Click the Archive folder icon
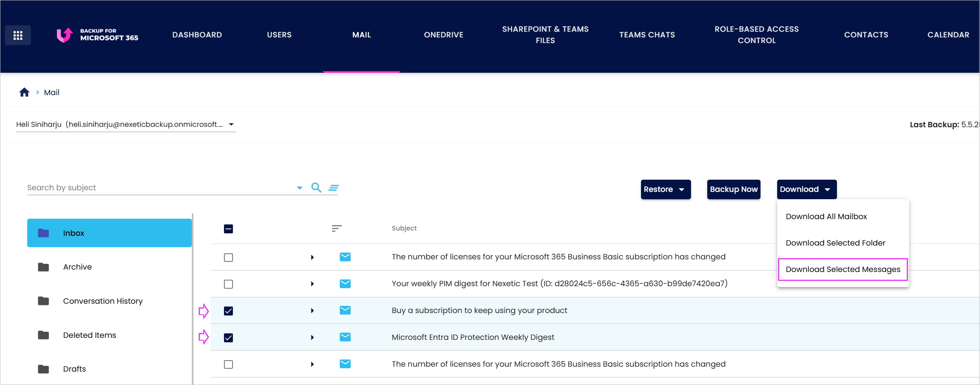Viewport: 980px width, 385px height. [43, 267]
